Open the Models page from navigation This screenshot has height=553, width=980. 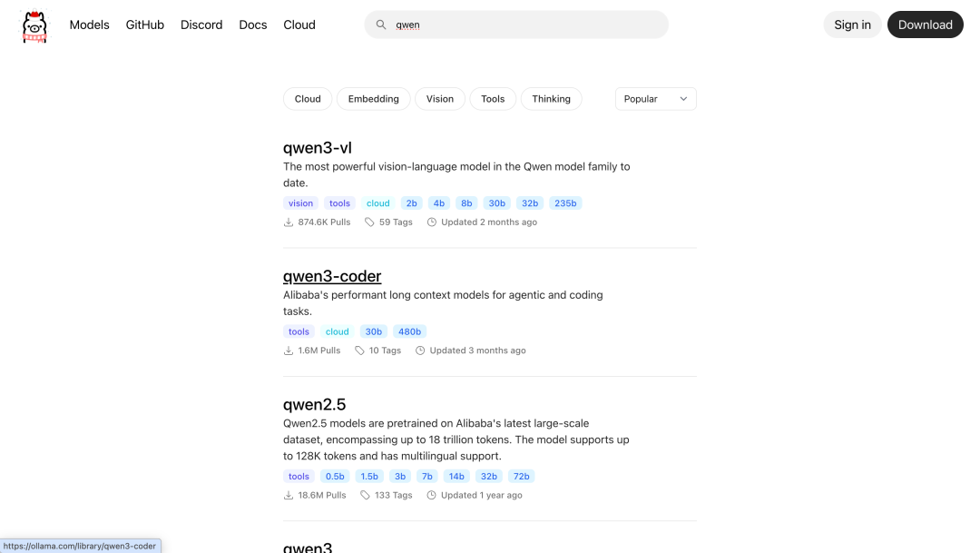pos(89,25)
